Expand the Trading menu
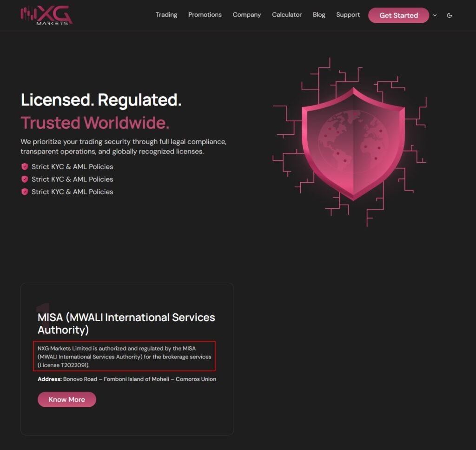 tap(166, 15)
